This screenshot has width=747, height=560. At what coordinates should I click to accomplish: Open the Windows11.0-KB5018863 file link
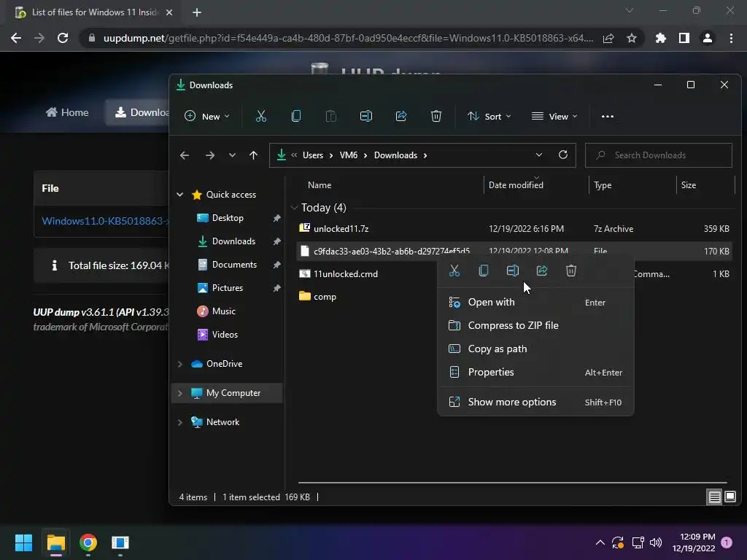(105, 221)
